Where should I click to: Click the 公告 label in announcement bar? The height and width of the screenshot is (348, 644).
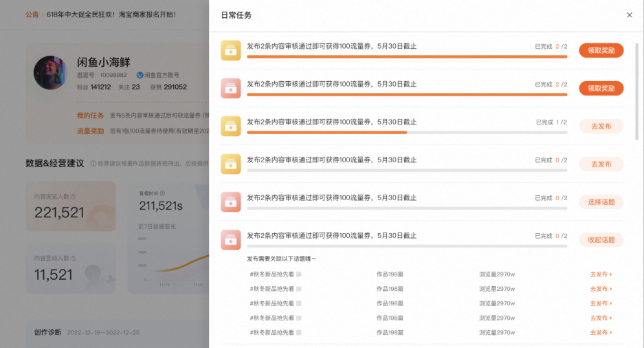tap(32, 14)
